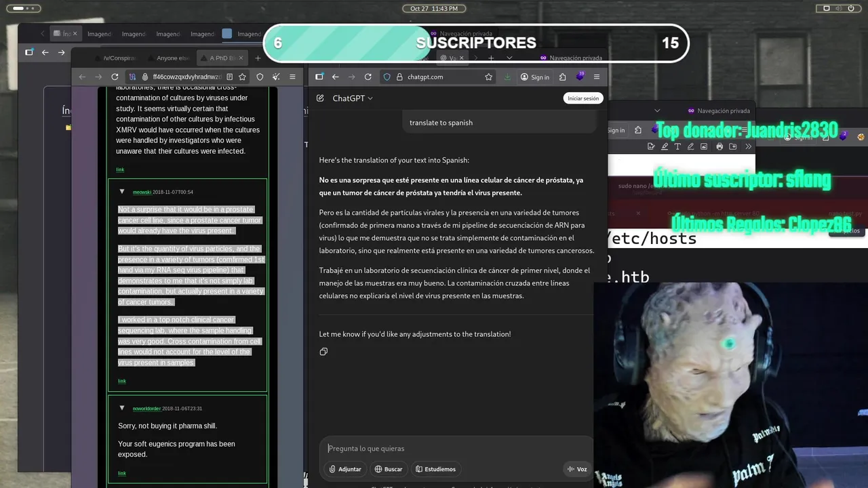Focus the 'Pregunta lo que quieras' input
Viewport: 868px width, 488px height.
(456, 448)
